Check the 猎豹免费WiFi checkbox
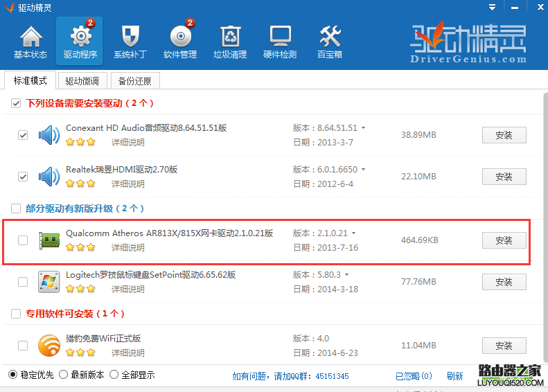The height and width of the screenshot is (392, 548). coord(23,345)
